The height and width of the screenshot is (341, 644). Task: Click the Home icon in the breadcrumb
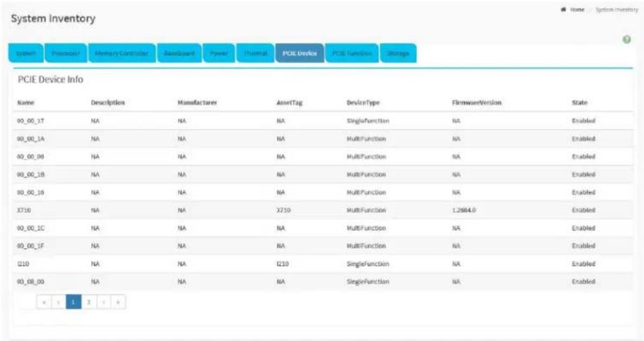pos(564,10)
